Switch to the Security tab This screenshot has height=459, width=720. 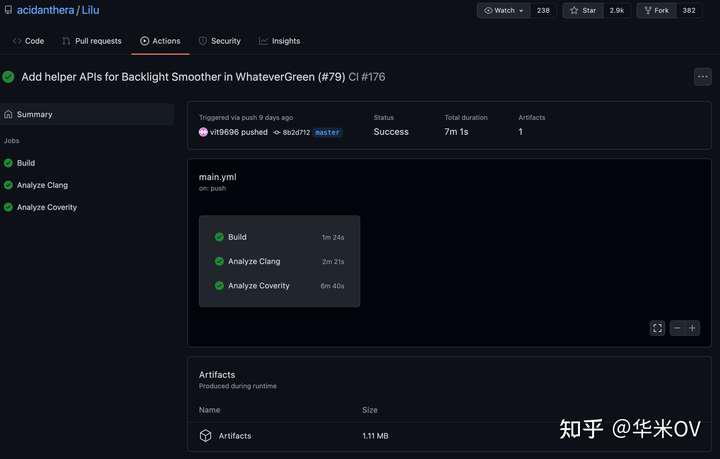[219, 41]
